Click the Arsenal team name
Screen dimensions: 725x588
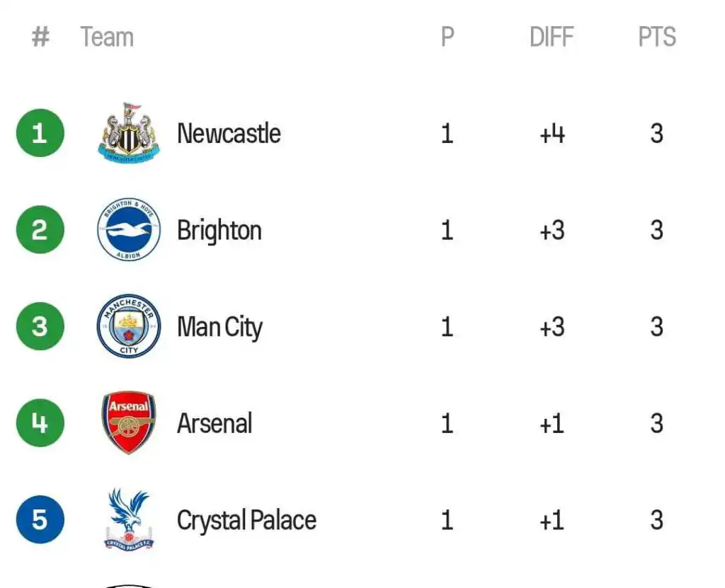[215, 424]
